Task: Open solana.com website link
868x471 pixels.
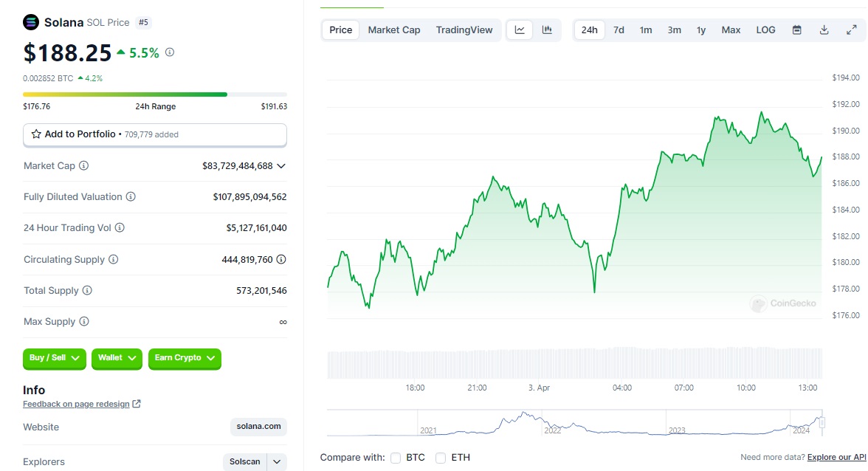Action: tap(258, 427)
